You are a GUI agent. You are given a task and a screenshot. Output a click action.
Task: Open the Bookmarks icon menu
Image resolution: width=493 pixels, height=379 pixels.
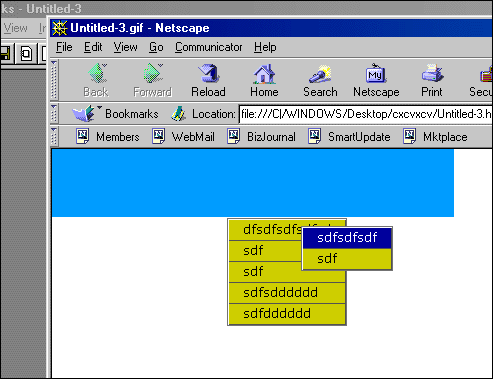pyautogui.click(x=83, y=114)
